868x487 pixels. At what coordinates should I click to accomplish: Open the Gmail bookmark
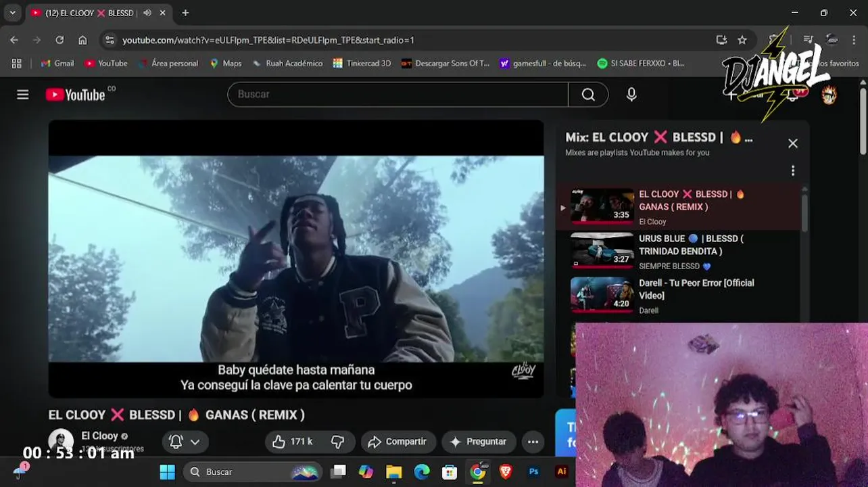click(x=57, y=63)
